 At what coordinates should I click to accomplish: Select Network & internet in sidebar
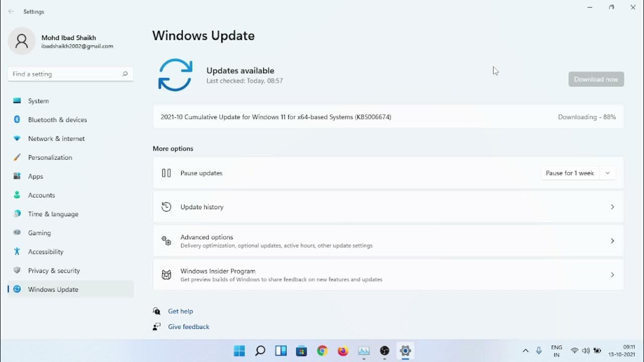(70, 138)
